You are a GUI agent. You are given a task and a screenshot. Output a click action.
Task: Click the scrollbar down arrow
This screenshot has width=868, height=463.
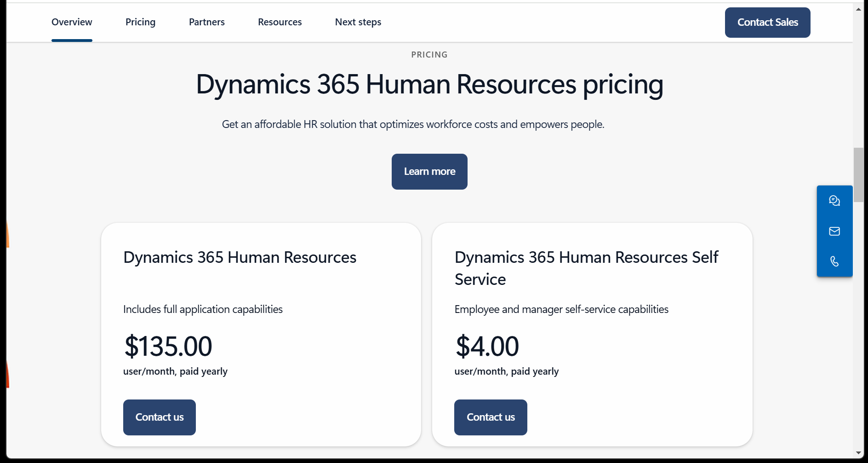[858, 452]
